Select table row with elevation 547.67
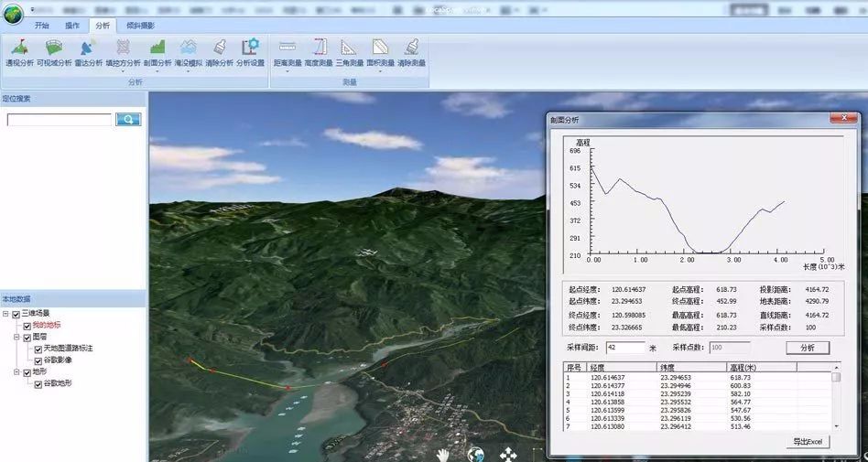This screenshot has width=868, height=462. 697,411
